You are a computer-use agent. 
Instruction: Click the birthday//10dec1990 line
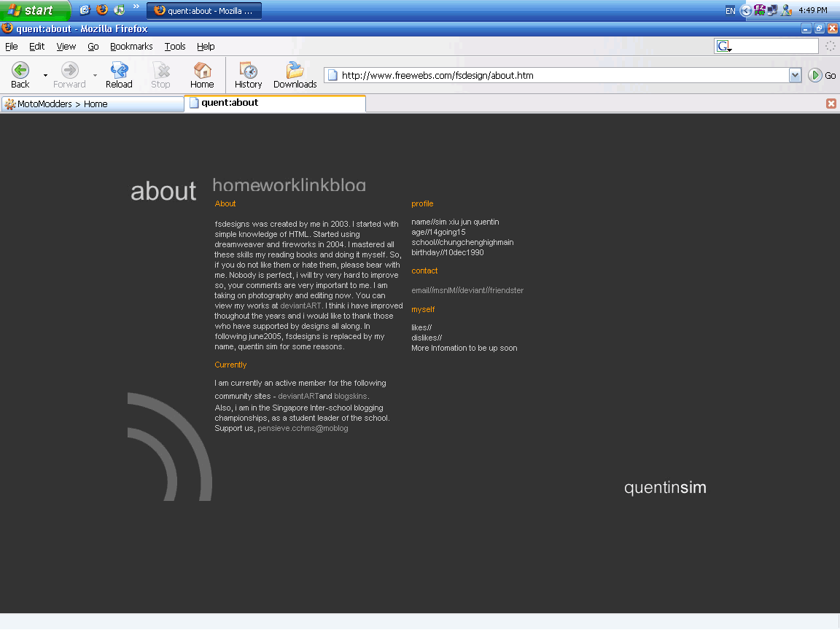447,252
